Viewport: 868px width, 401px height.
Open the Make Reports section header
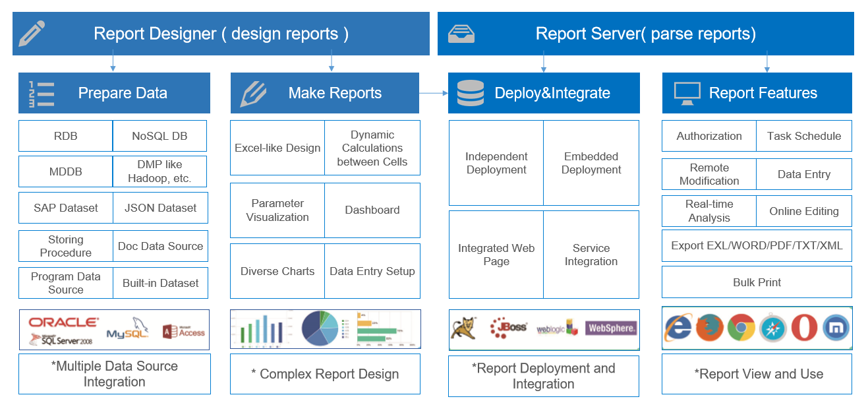click(325, 93)
